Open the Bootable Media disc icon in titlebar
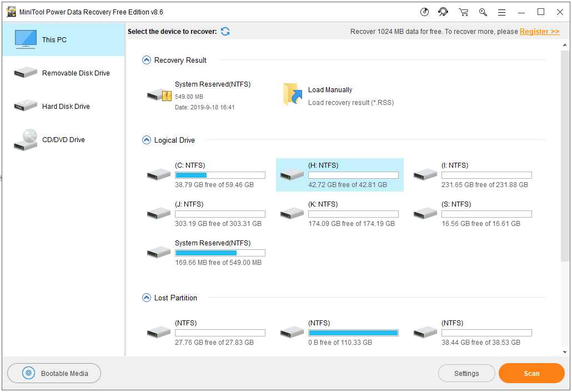This screenshot has width=572, height=392. point(425,12)
